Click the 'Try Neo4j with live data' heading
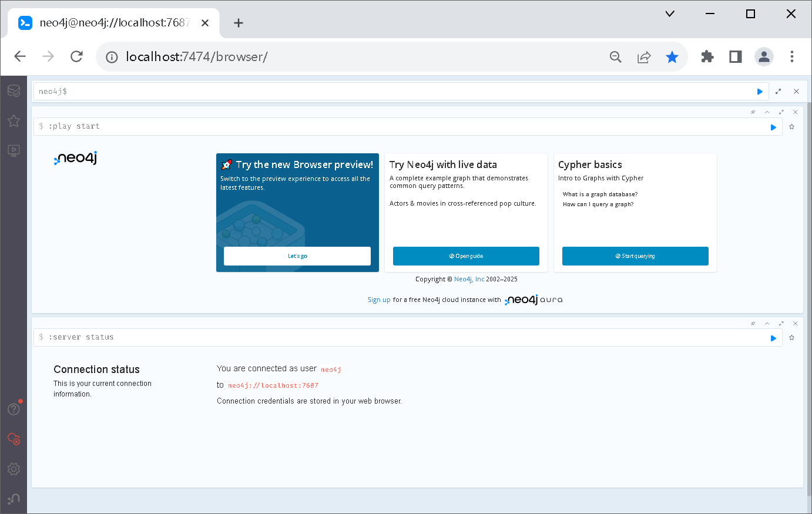812x514 pixels. [443, 164]
